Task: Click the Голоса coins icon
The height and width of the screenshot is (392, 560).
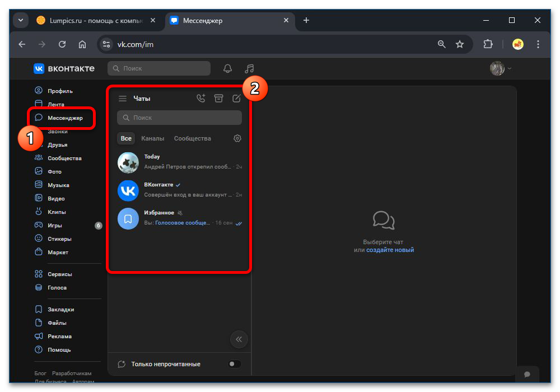Action: [x=39, y=287]
